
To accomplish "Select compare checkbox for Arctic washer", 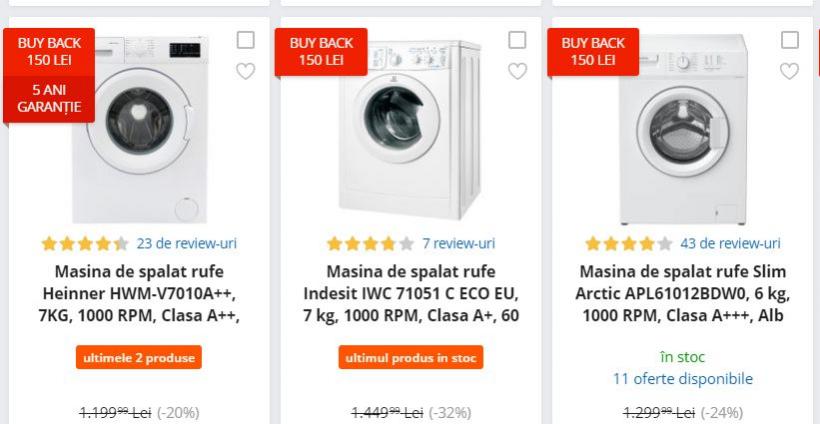I will (789, 40).
